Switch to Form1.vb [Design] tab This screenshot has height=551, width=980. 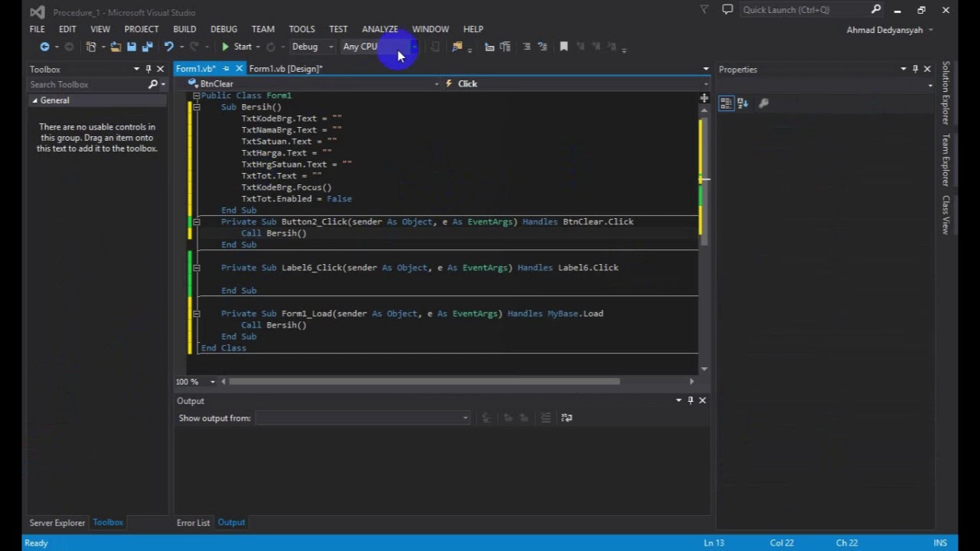285,69
